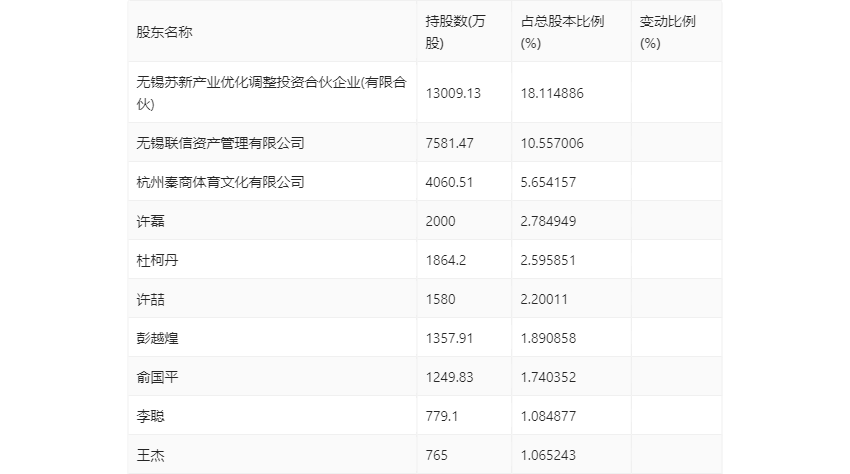
Task: Select shareholder name 许磊
Action: (150, 221)
